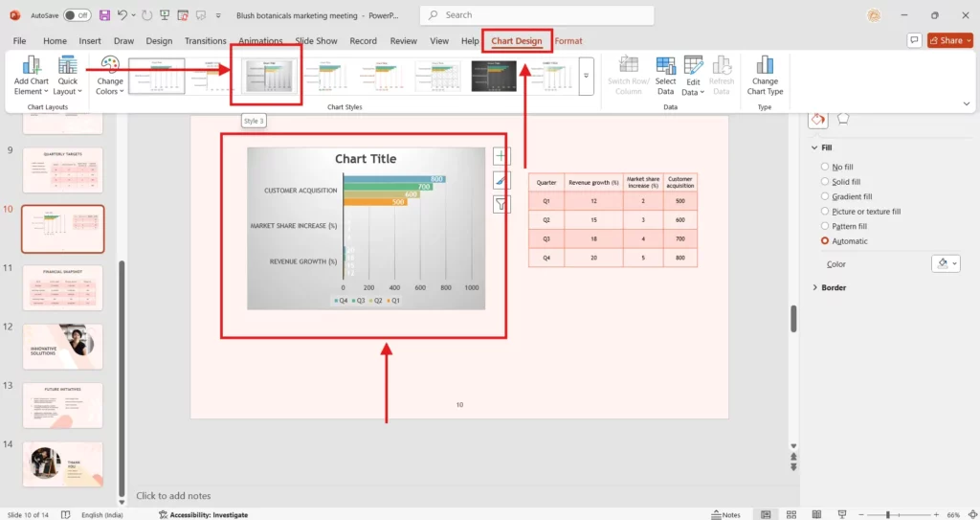
Task: Click the Notes button in status bar
Action: 725,514
